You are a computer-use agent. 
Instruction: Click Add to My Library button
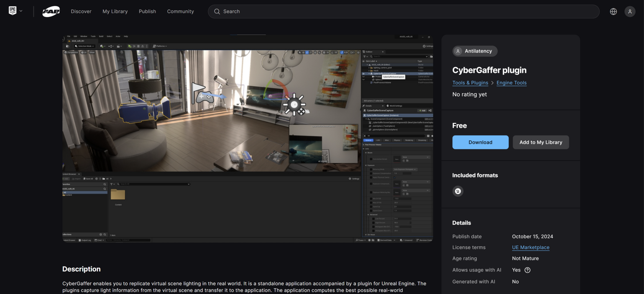(x=541, y=142)
